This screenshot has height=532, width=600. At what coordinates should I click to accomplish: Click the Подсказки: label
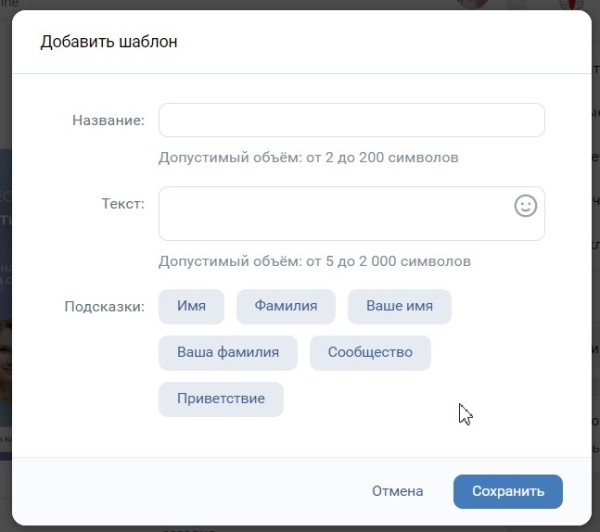tap(104, 306)
